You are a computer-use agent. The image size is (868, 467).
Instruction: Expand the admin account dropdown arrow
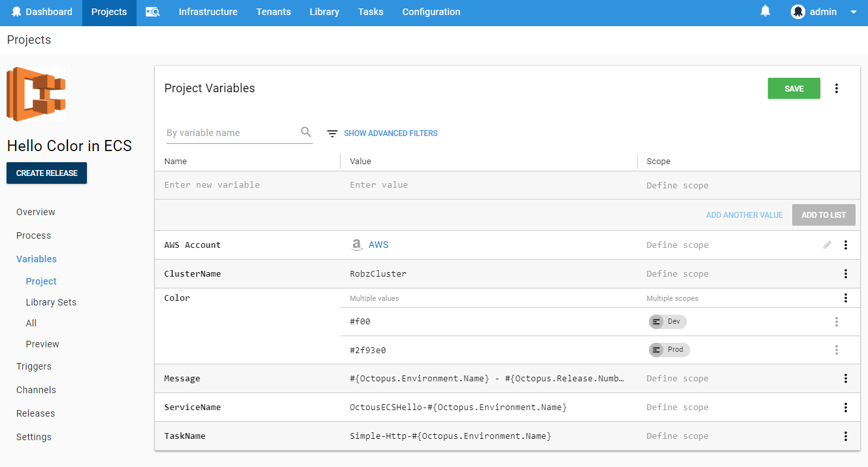click(x=853, y=11)
